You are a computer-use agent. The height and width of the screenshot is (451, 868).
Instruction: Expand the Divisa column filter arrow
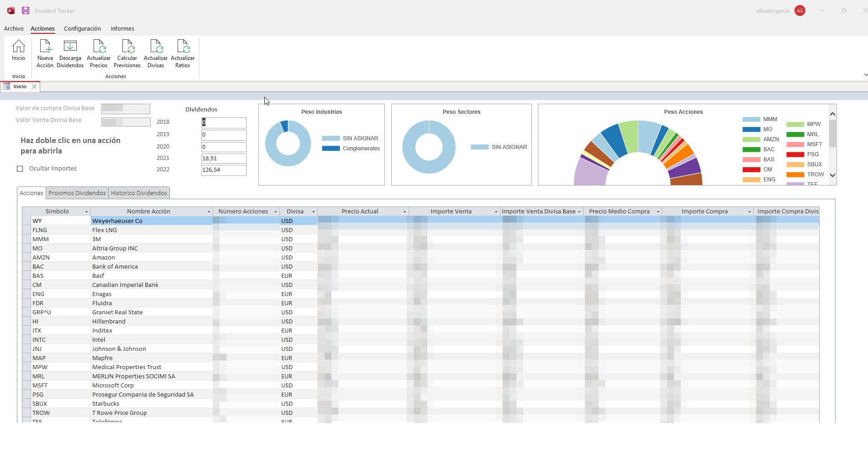pos(313,212)
